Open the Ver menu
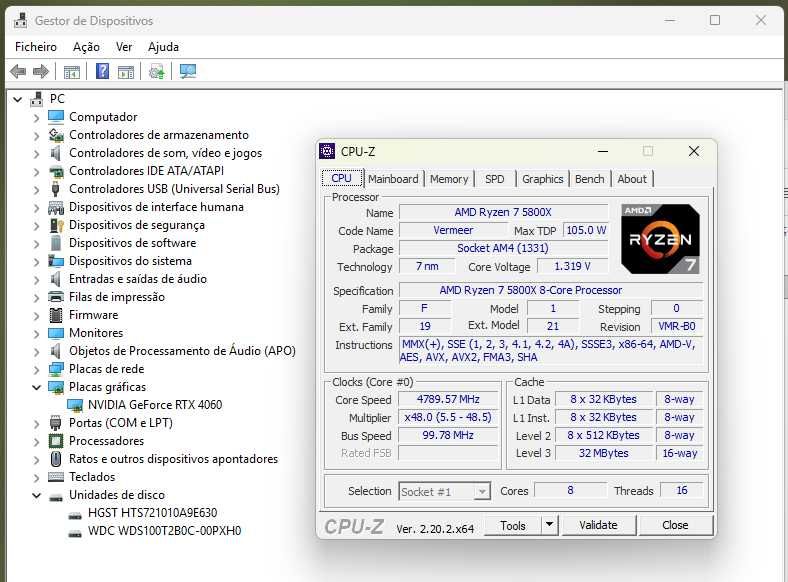Image resolution: width=788 pixels, height=582 pixels. pyautogui.click(x=124, y=47)
